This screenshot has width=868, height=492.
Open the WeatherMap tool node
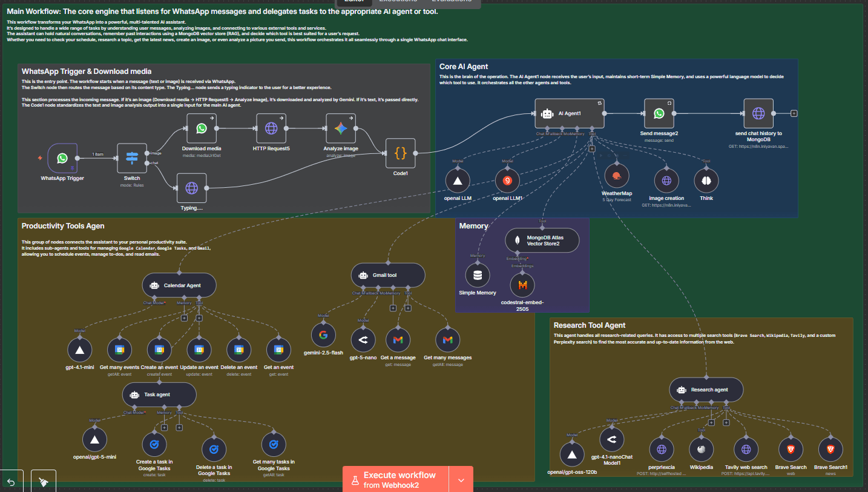click(x=616, y=176)
